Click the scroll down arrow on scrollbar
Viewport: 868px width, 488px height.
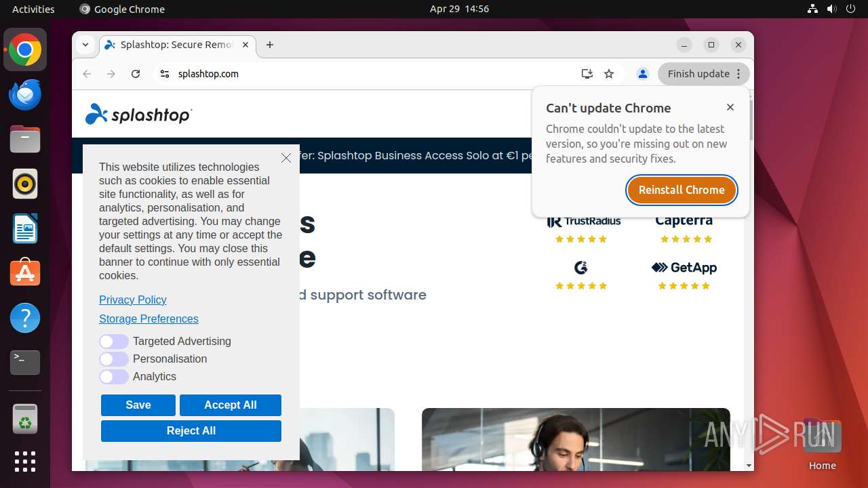(749, 466)
